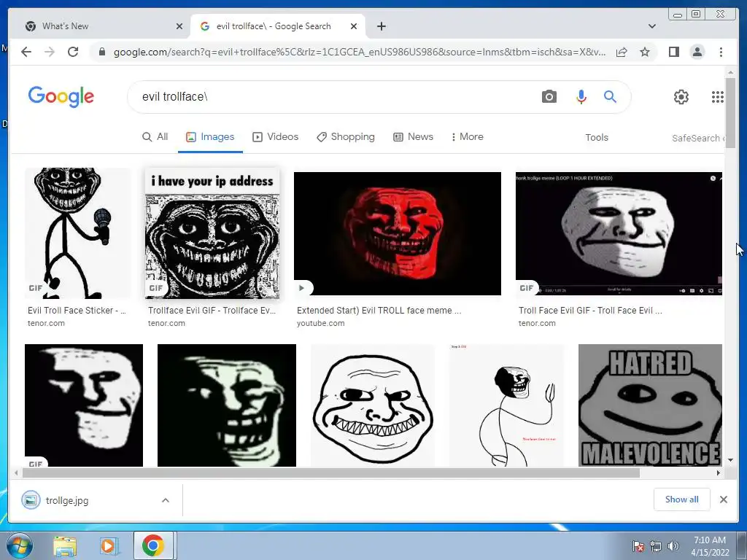Open the Windows Start menu

(19, 545)
